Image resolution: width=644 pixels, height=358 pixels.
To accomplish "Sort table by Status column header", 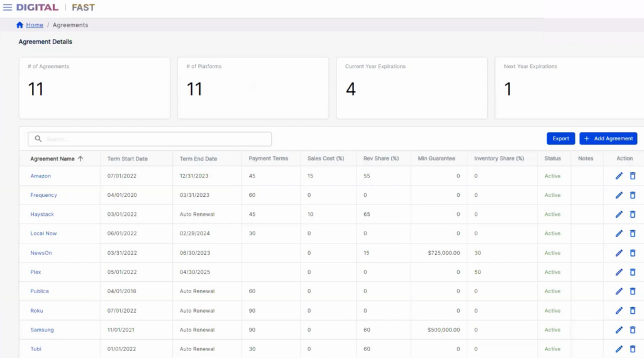I will point(552,159).
